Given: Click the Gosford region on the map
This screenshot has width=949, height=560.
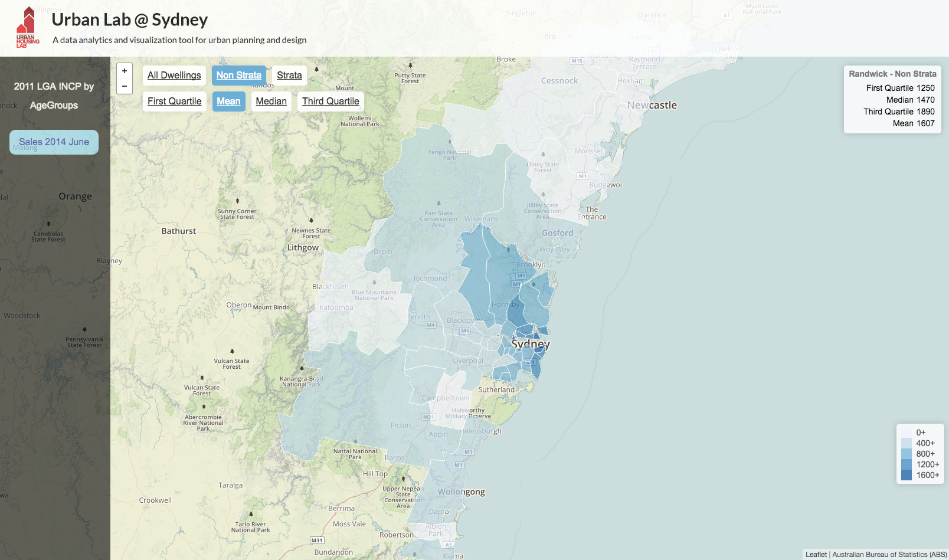Looking at the screenshot, I should 558,233.
